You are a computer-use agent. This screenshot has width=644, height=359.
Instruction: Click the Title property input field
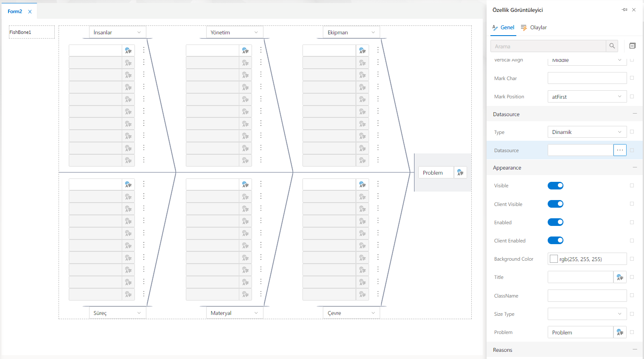[x=580, y=277]
